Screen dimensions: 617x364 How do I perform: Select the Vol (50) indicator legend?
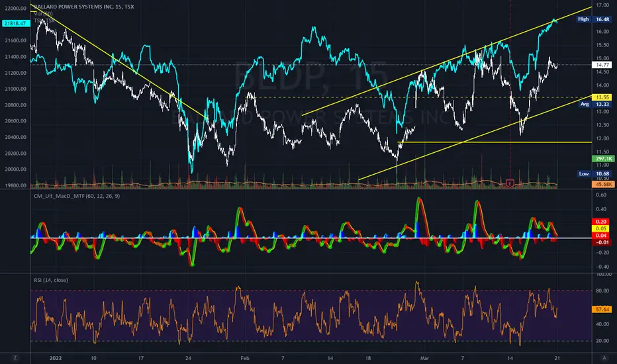tap(43, 13)
